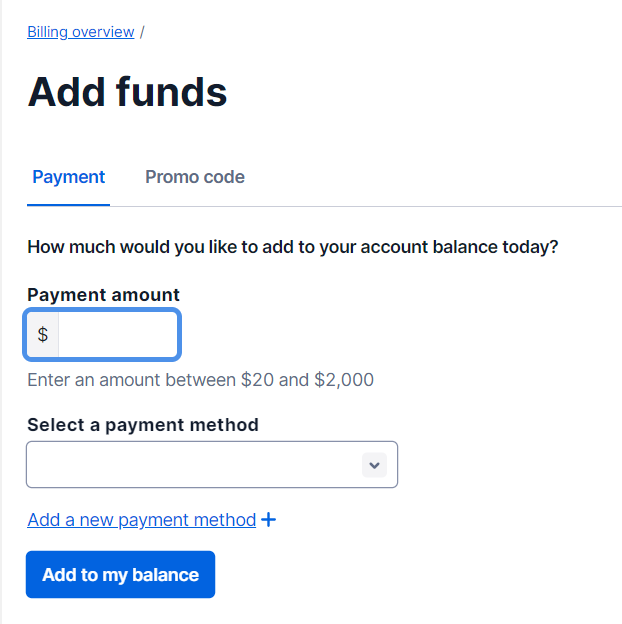Open the Add a new payment method link

click(142, 520)
